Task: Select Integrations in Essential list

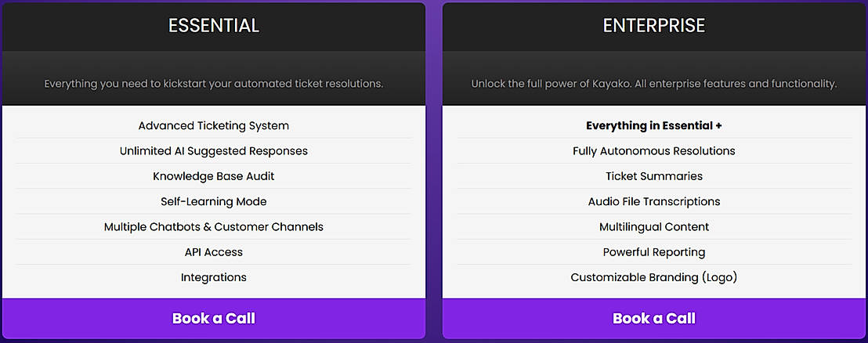Action: pos(214,277)
